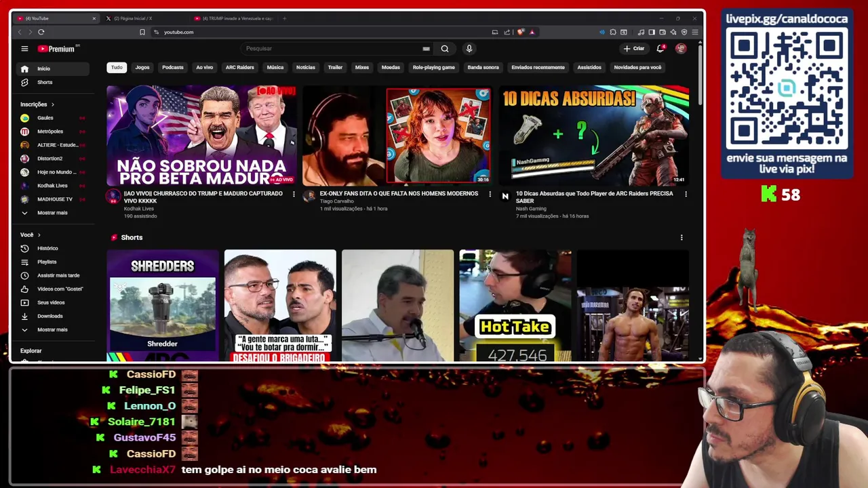
Task: Click the search magnifier button
Action: [445, 49]
